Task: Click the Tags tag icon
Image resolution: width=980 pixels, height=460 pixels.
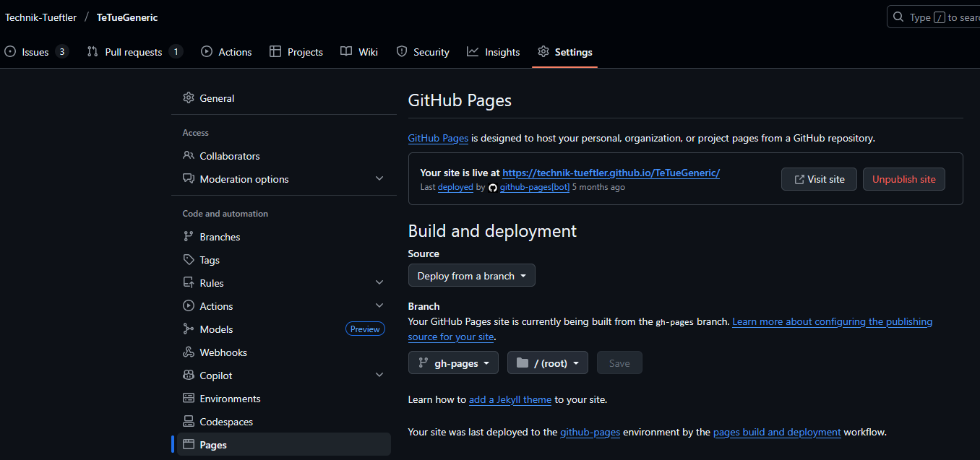Action: (x=189, y=260)
